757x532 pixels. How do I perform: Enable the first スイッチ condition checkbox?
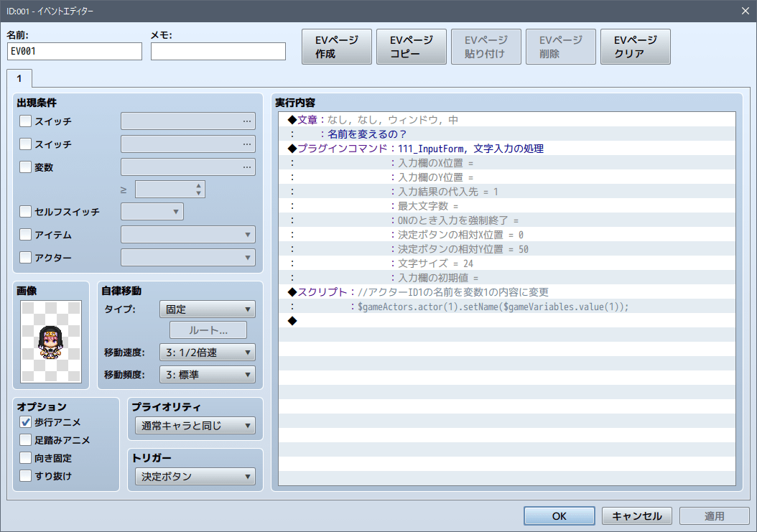(x=26, y=121)
